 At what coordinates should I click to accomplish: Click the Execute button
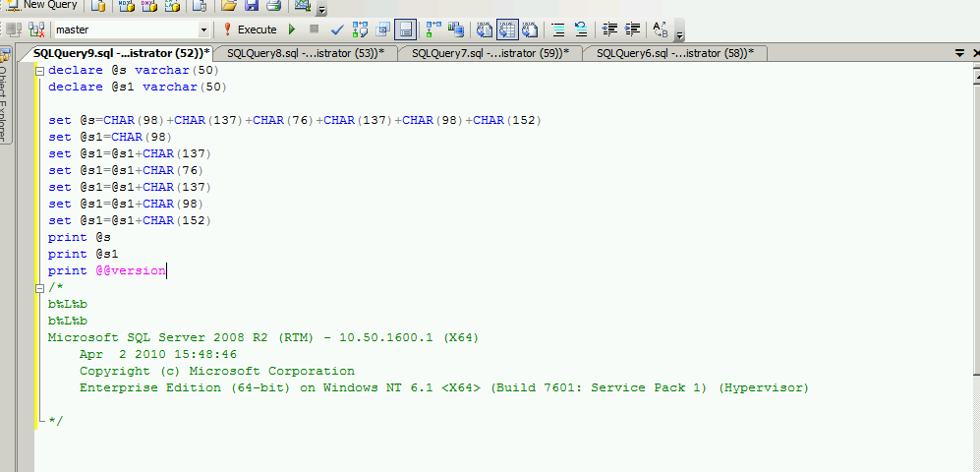(x=250, y=29)
